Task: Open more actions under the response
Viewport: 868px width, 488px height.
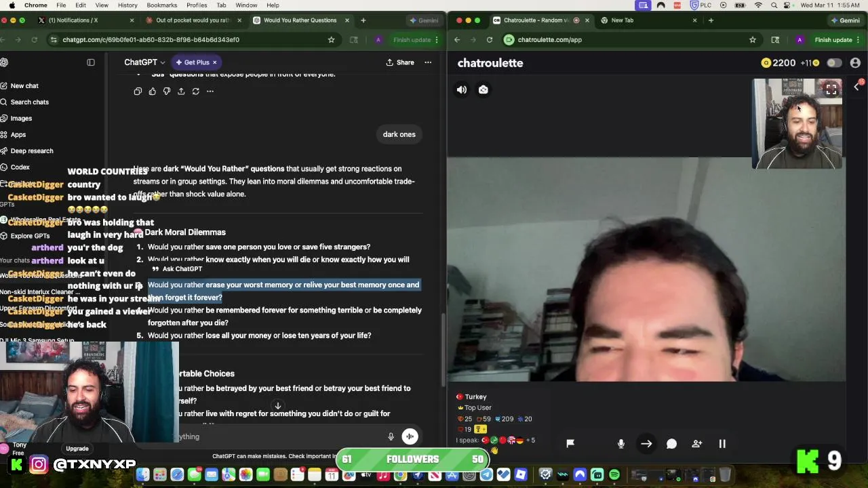Action: [210, 91]
